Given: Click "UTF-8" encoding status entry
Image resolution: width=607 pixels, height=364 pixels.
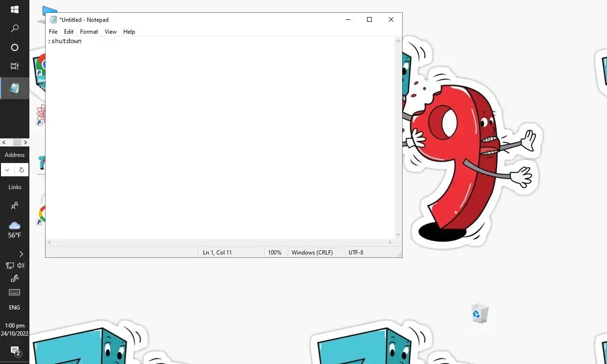Looking at the screenshot, I should tap(356, 253).
